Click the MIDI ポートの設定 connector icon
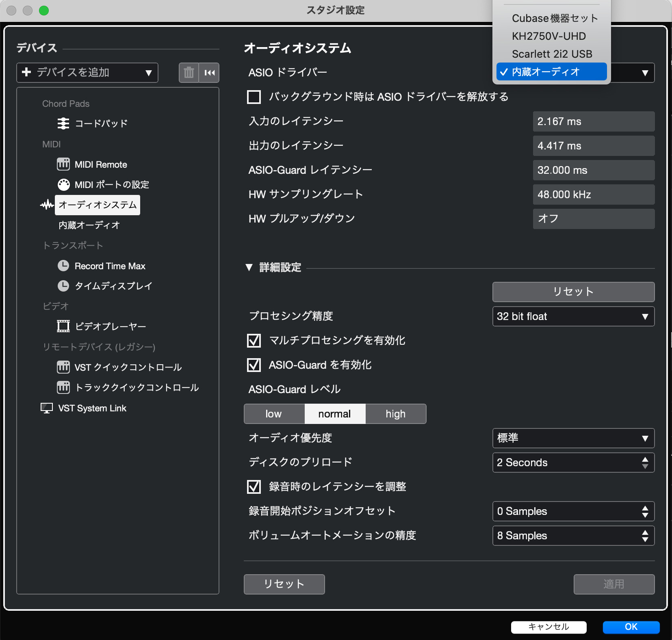 tap(63, 185)
